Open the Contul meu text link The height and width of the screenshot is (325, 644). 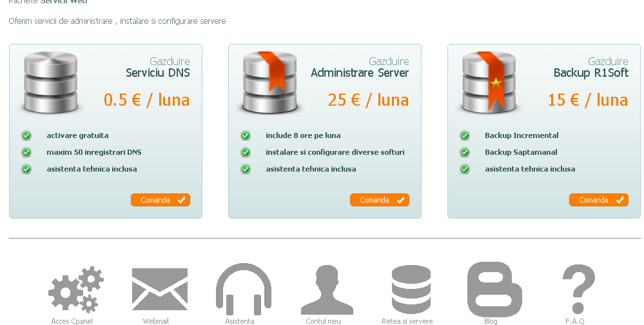point(323,321)
